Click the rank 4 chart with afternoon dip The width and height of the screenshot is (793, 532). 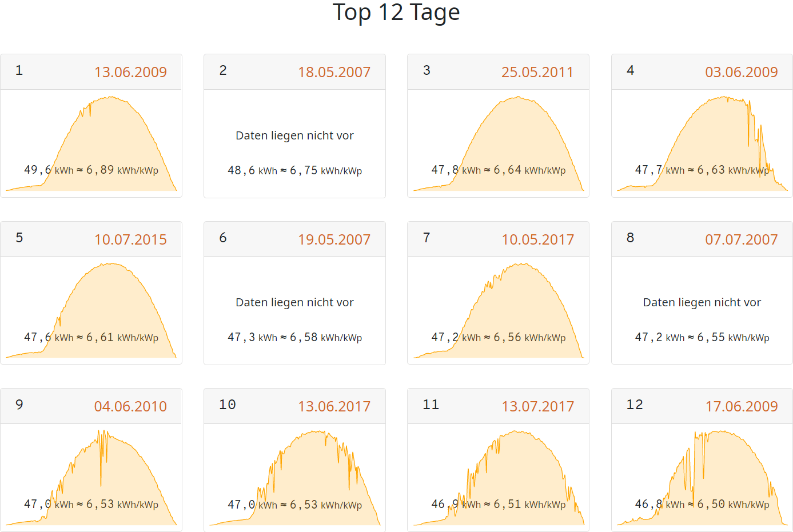point(702,143)
